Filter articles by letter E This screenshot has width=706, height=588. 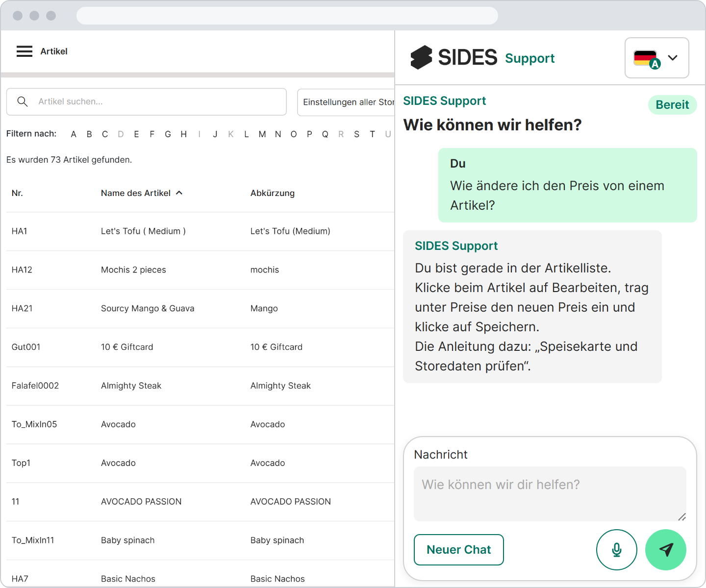coord(136,134)
